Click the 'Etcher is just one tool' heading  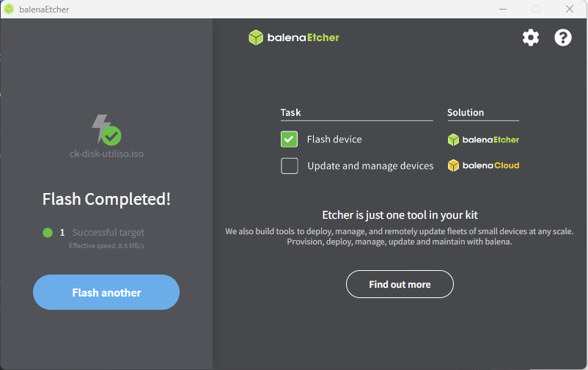pyautogui.click(x=400, y=215)
